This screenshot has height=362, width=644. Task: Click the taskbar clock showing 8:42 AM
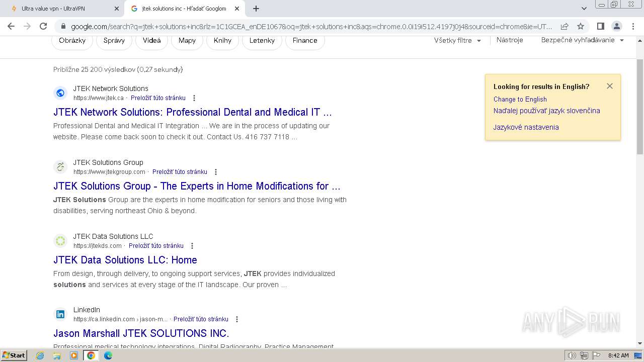click(x=618, y=355)
